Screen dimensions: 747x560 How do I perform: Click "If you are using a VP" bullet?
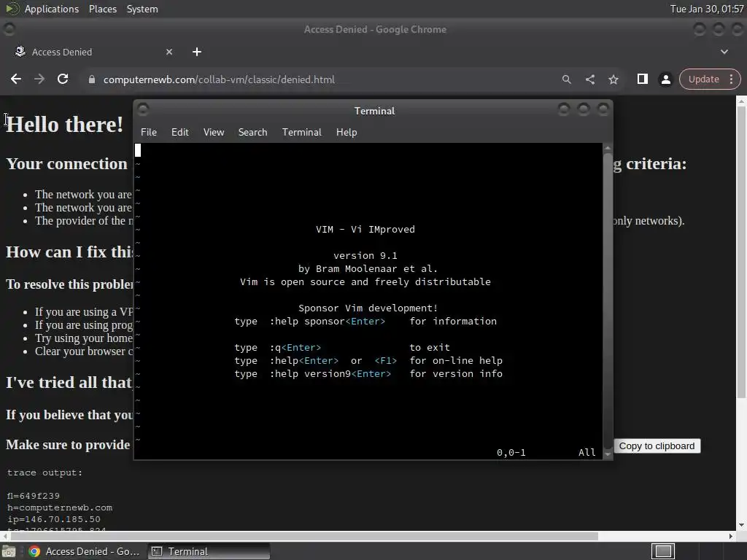coord(84,312)
